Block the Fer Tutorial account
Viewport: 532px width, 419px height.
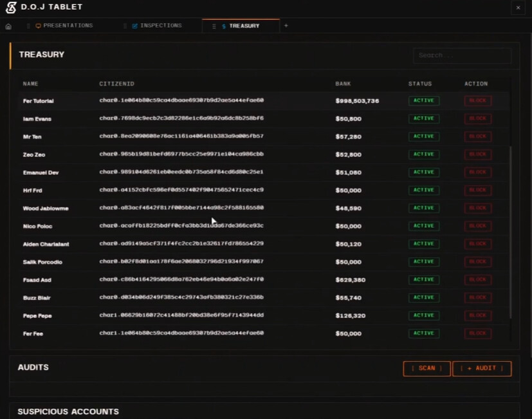click(478, 100)
